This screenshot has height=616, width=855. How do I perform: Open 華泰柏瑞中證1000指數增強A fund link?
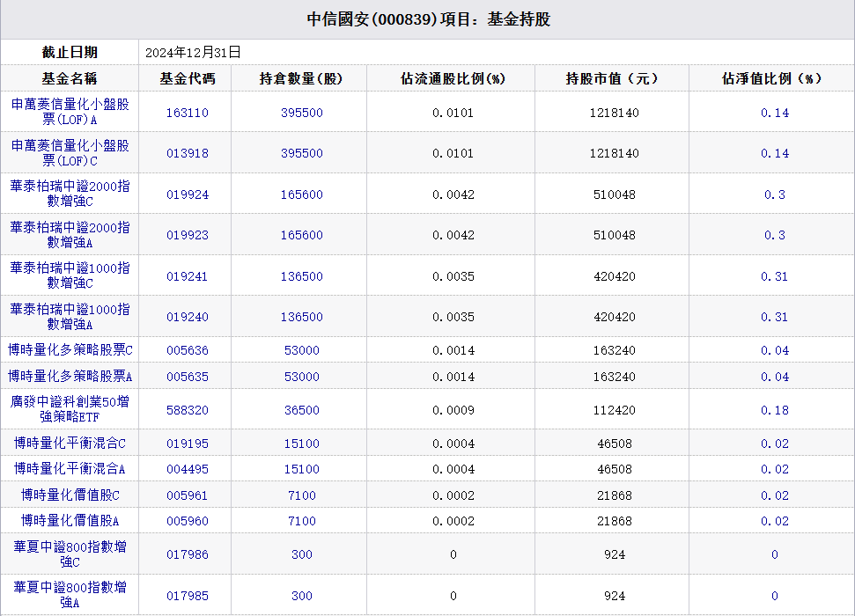70,317
